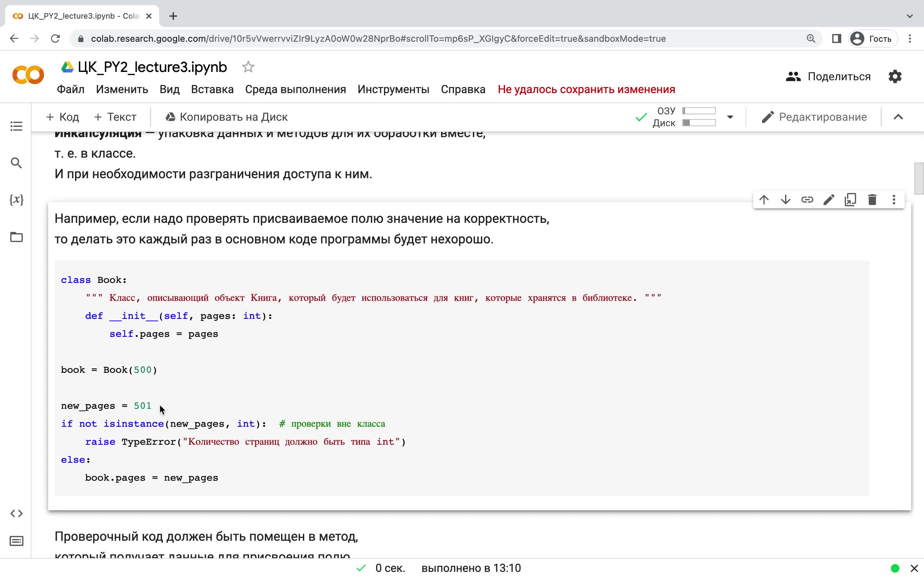Click the connected checkmark next to ОЗУ
924x578 pixels.
point(641,117)
